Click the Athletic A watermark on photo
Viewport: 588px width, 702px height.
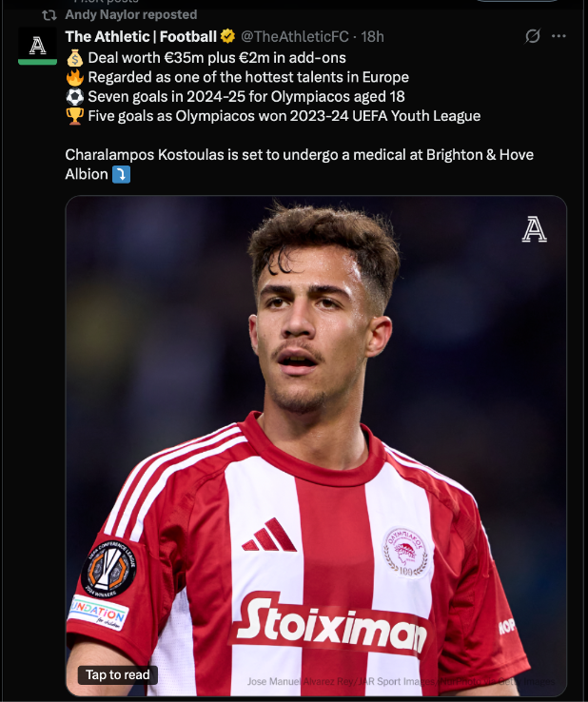pyautogui.click(x=535, y=229)
